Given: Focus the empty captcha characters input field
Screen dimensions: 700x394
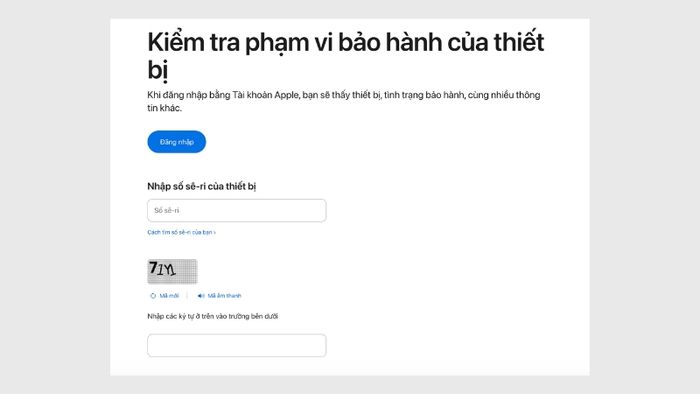Looking at the screenshot, I should tap(237, 345).
